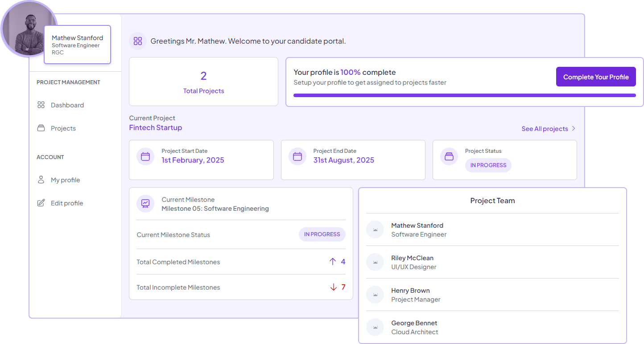Expand the chevron next to See All projects
This screenshot has width=644, height=344.
point(574,129)
